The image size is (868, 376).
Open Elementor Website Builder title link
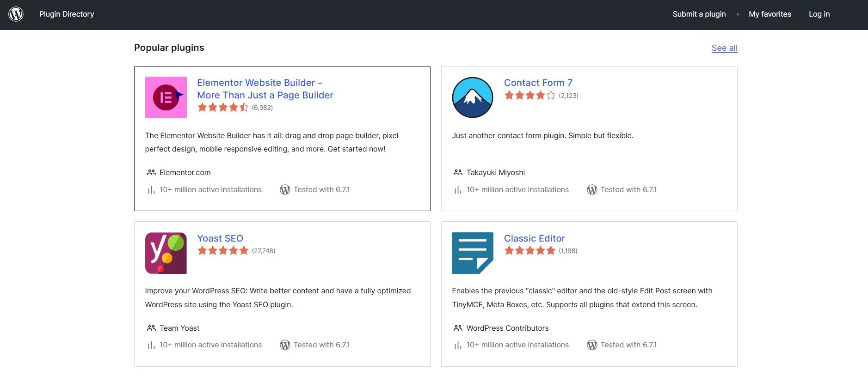click(x=265, y=89)
